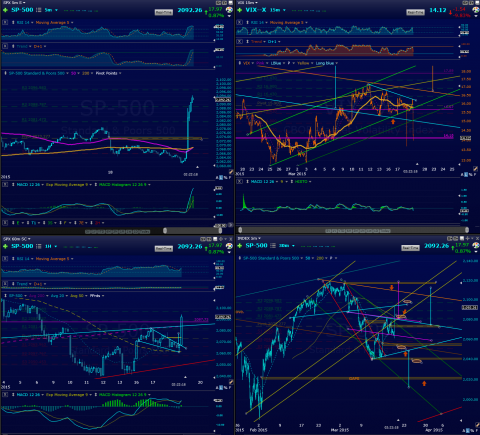
Task: Click left scroll handle under VIX chart
Action: [x=240, y=230]
